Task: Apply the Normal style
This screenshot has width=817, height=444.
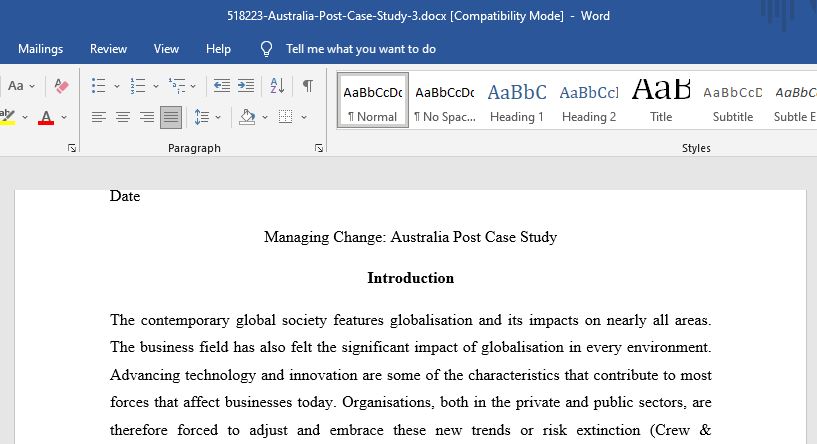Action: point(373,100)
